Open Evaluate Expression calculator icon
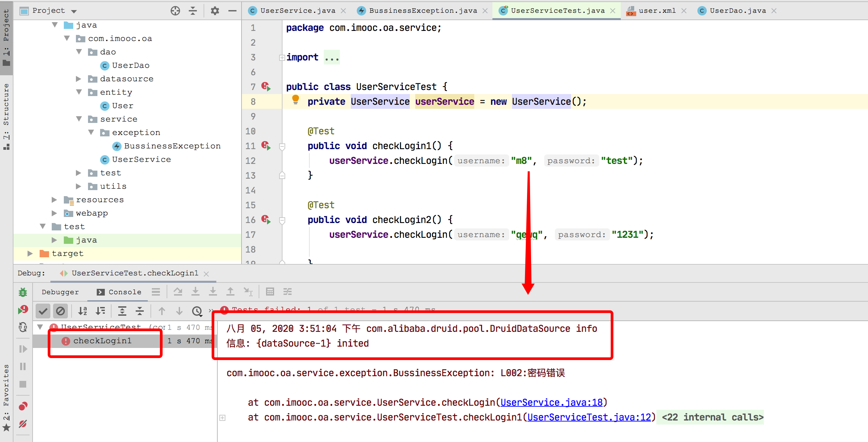This screenshot has height=442, width=868. (x=270, y=292)
